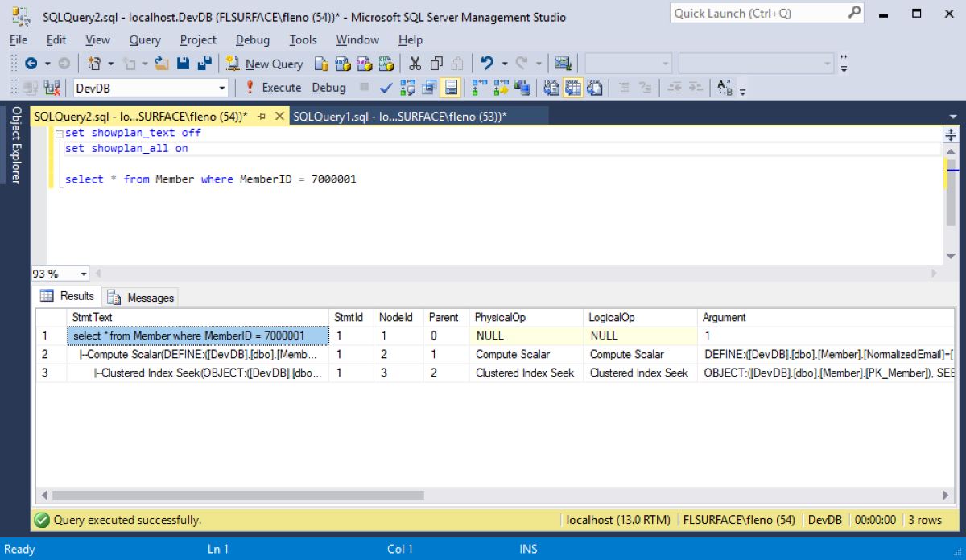Select the StmtText cell in row 1
This screenshot has width=966, height=560.
click(197, 336)
